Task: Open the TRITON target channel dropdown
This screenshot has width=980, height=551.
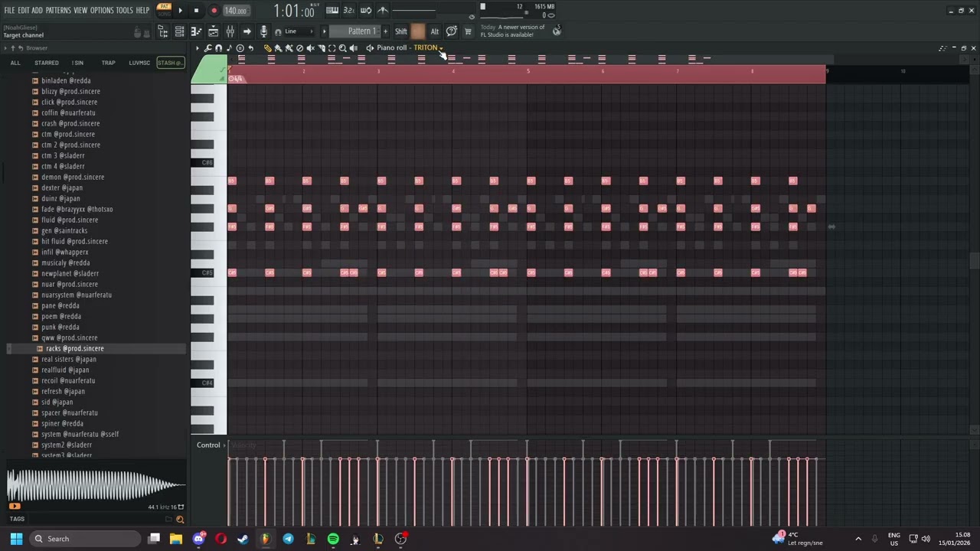Action: coord(428,48)
